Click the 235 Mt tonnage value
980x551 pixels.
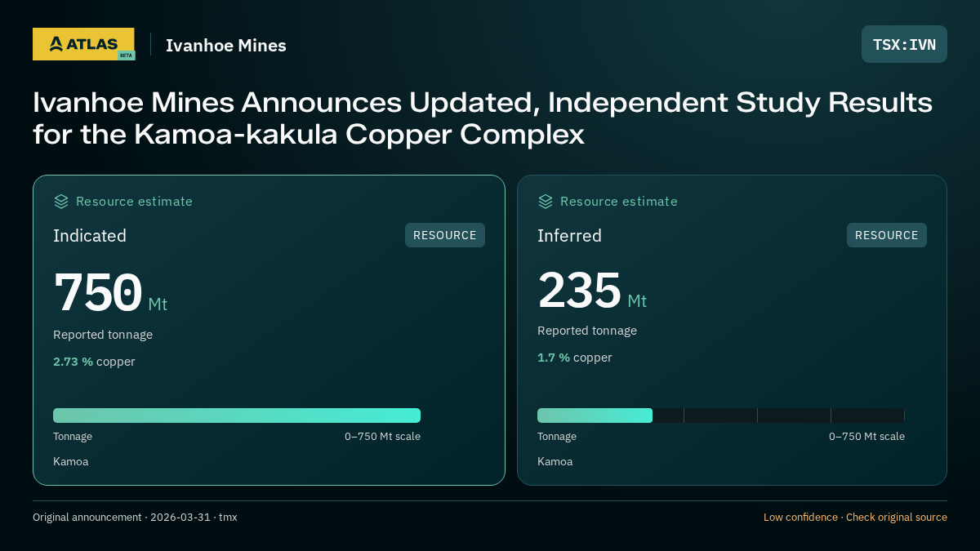[592, 291]
